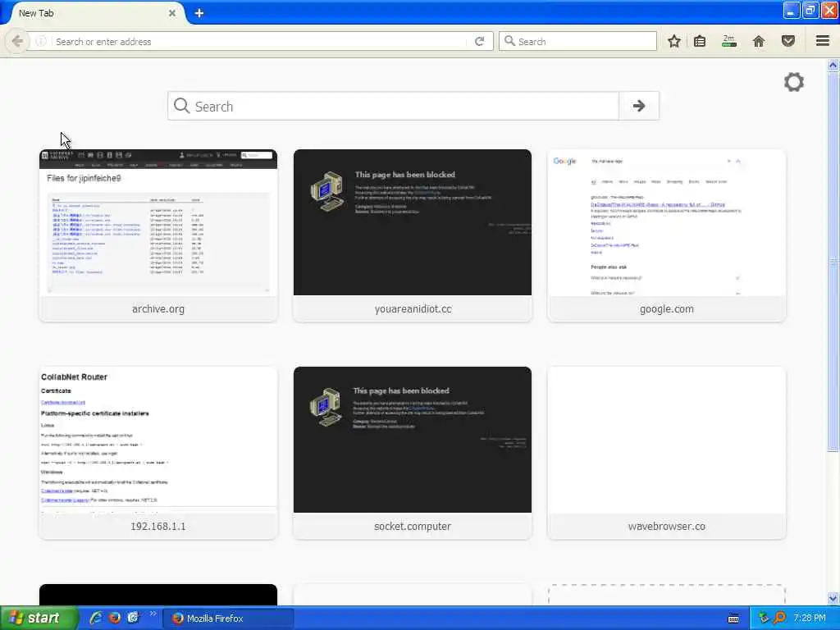Expand quick launch overflow chevron
840x630 pixels.
153,614
